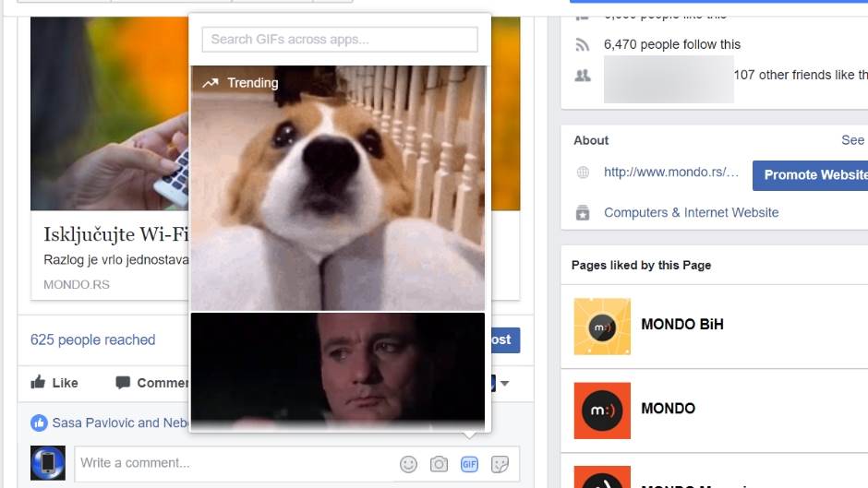The height and width of the screenshot is (488, 868).
Task: Click the category icon beside Computers & Internet Website
Action: pos(583,213)
